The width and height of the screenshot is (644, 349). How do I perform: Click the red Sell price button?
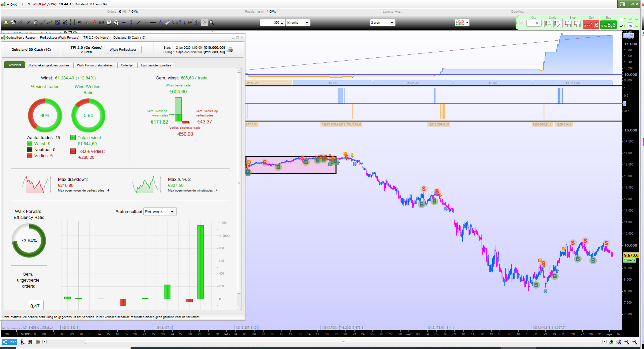point(591,25)
